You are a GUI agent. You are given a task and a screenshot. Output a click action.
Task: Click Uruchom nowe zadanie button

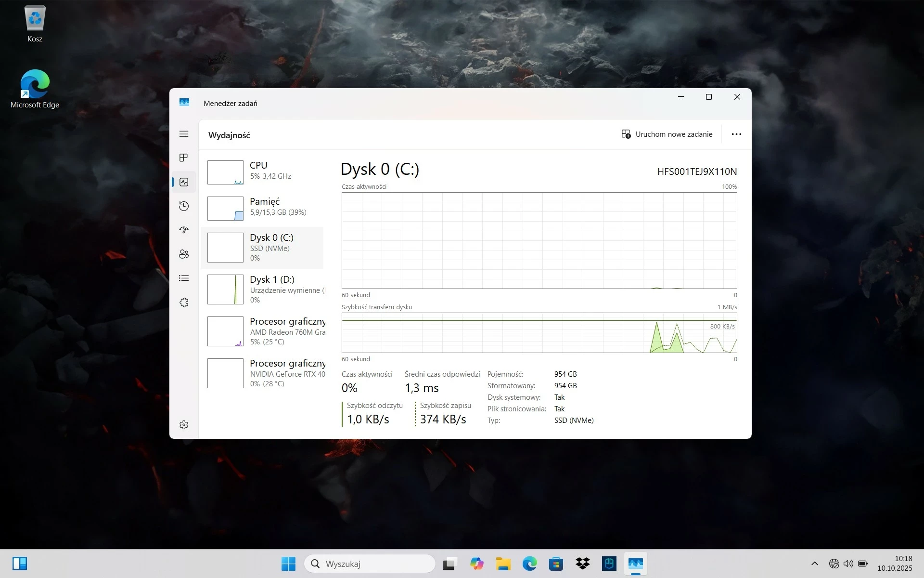(x=667, y=134)
